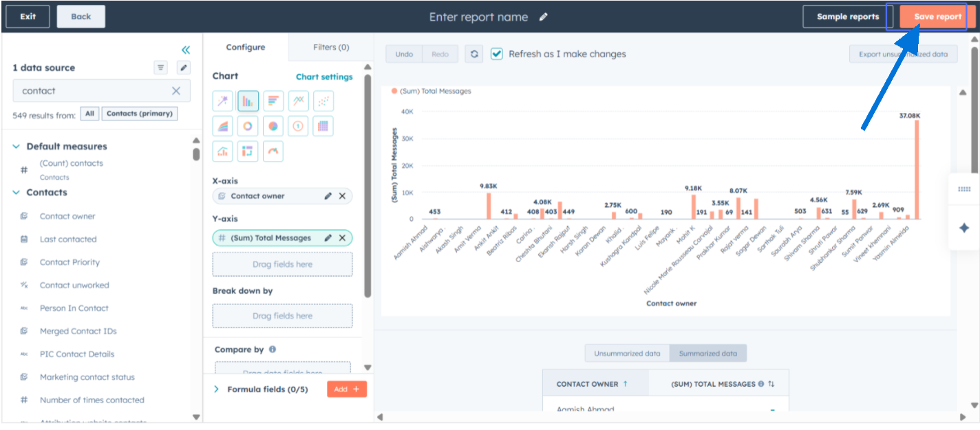Choose the horizontal bar chart type
The height and width of the screenshot is (430, 980).
[x=273, y=101]
